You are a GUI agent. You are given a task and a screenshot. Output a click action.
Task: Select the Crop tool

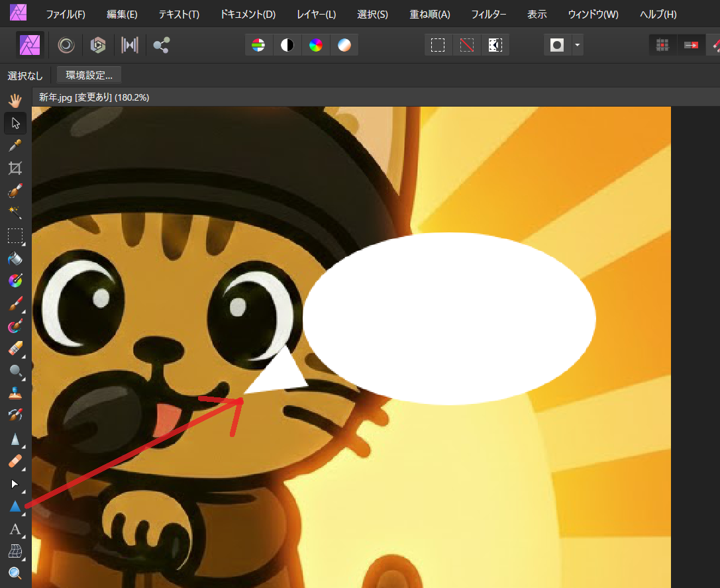[15, 168]
